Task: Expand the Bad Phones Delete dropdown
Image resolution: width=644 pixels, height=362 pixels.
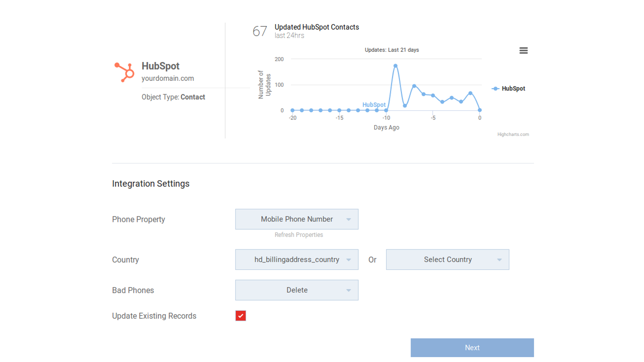Action: coord(297,290)
